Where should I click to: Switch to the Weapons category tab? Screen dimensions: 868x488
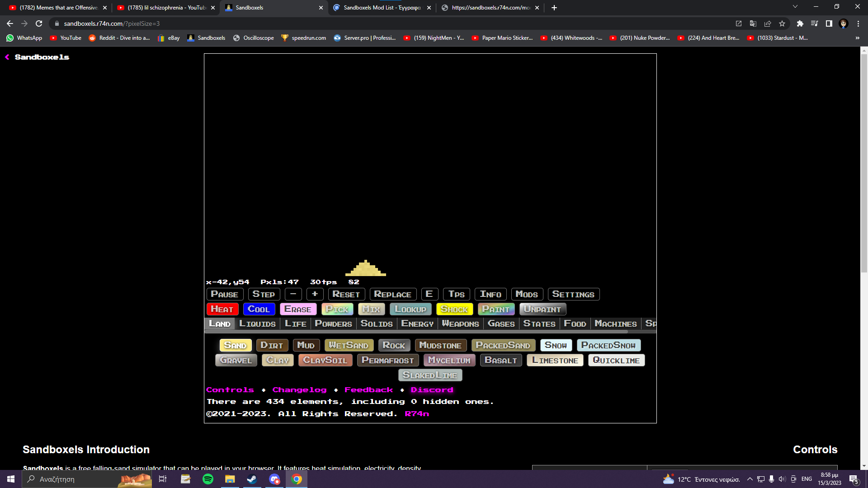460,324
